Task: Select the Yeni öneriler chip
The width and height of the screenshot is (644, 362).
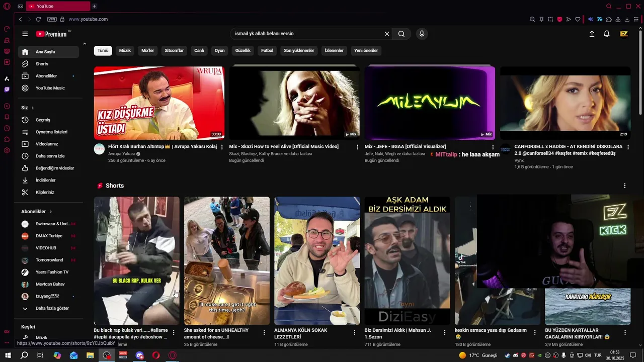Action: tap(366, 50)
